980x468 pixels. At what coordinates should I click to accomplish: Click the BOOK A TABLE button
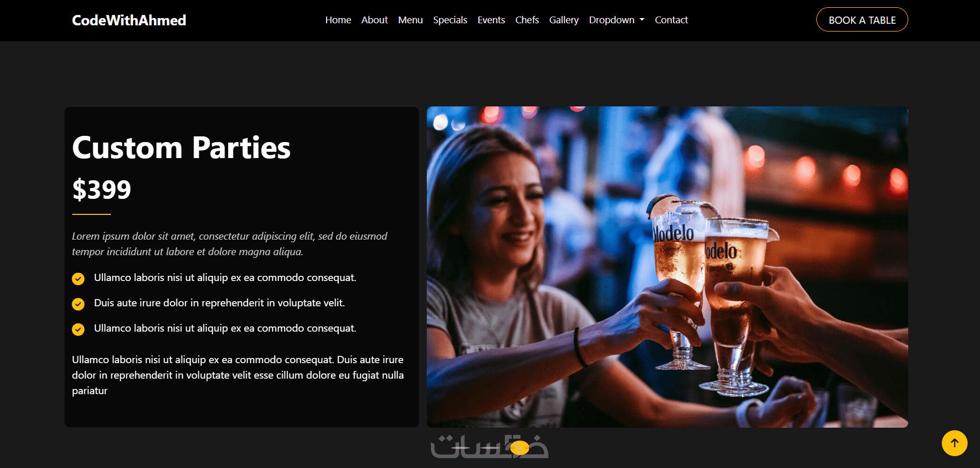click(x=862, y=20)
